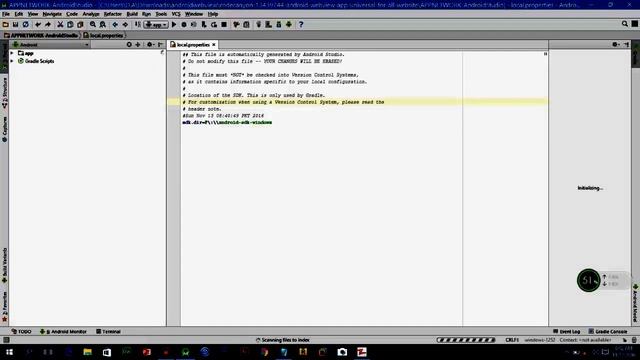Click local.properties breadcrumb in navigation bar
Screen dimensions: 640x360
103,36
